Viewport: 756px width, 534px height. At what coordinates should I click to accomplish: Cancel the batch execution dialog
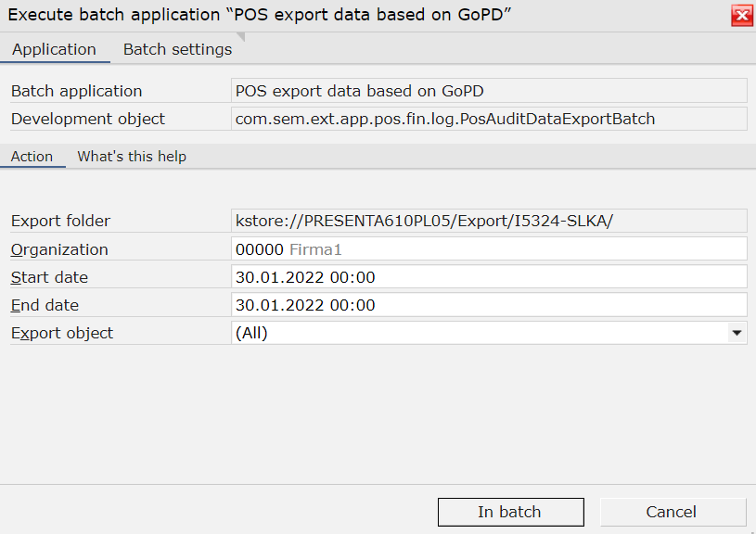click(x=673, y=512)
